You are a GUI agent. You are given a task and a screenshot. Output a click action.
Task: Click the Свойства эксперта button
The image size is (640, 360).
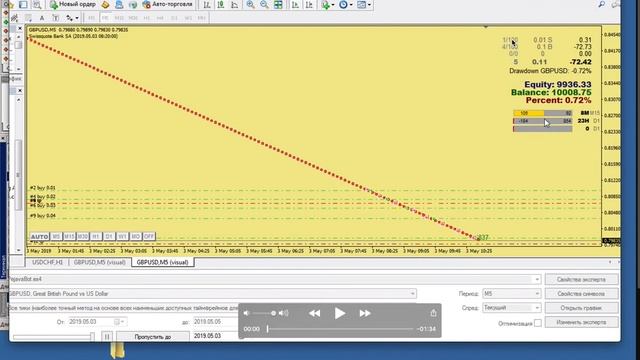[x=581, y=280]
